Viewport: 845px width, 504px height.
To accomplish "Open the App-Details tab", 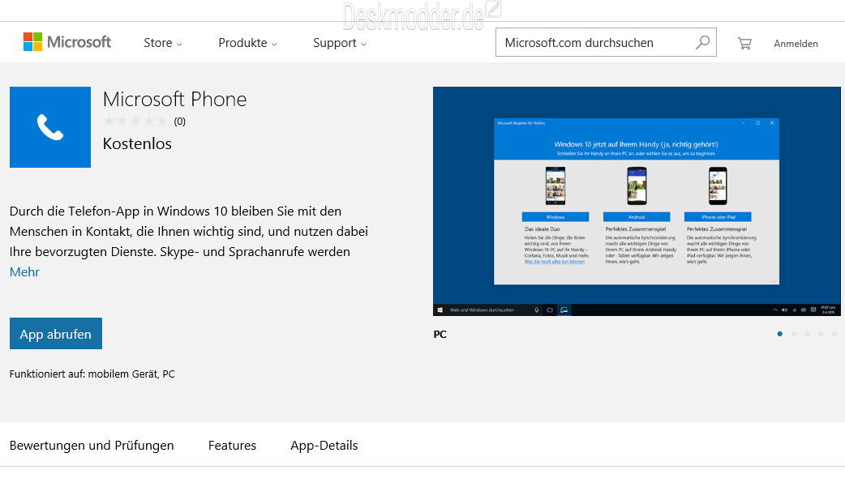I will point(324,446).
